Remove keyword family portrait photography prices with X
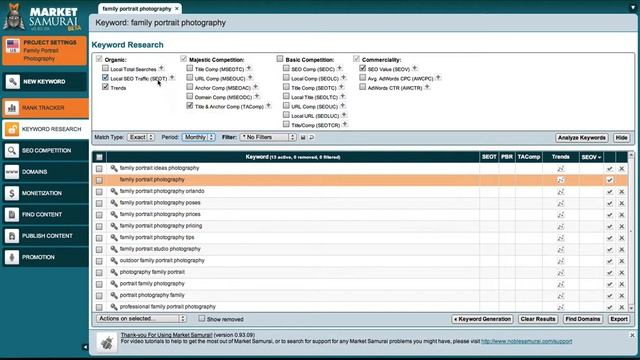Image resolution: width=640 pixels, height=360 pixels. 622,215
